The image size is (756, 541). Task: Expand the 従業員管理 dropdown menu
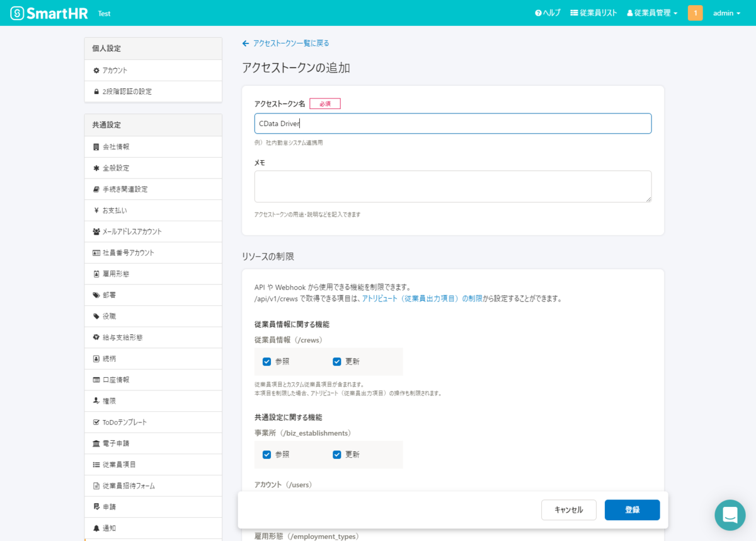(652, 13)
